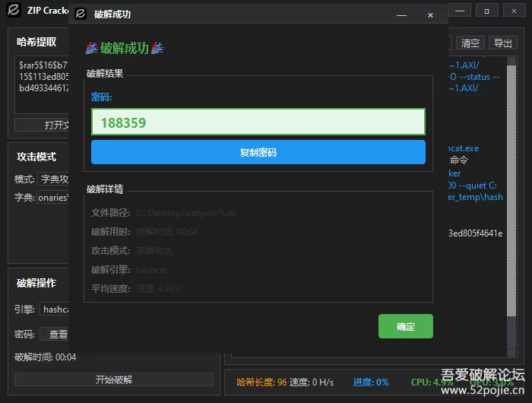Click the rar5 hash text box
Viewport: 532px width, 403px height.
41,85
